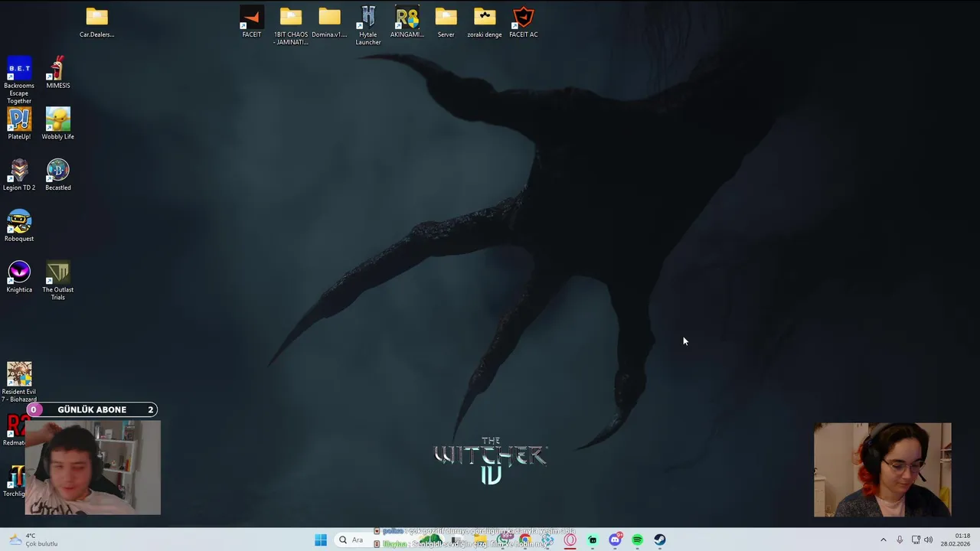Launch the Hytale Launcher shortcut
The width and height of the screenshot is (980, 551).
[x=368, y=26]
